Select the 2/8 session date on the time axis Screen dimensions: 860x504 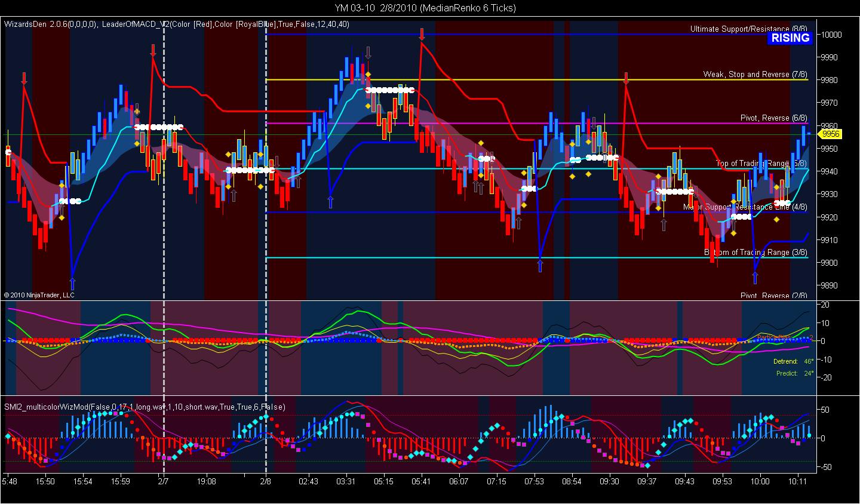266,481
